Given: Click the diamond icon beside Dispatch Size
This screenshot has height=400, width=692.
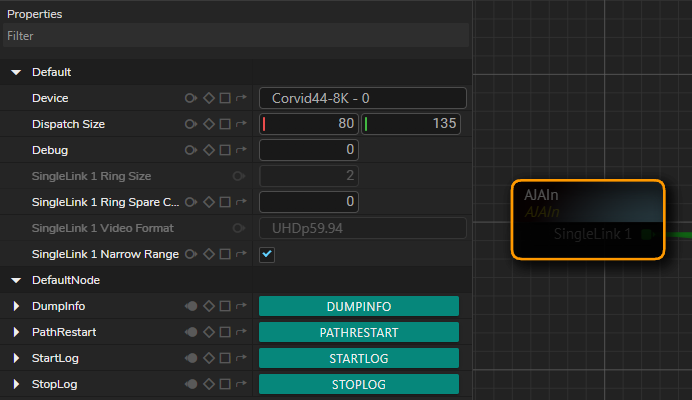Looking at the screenshot, I should coord(209,124).
